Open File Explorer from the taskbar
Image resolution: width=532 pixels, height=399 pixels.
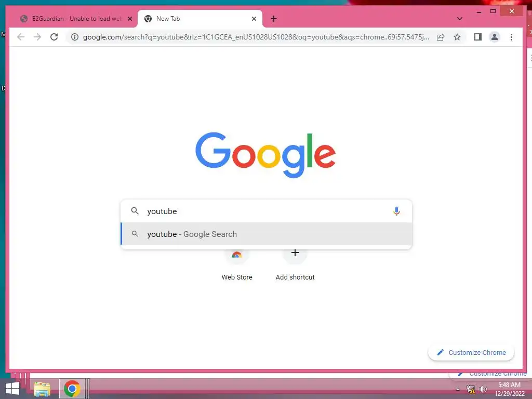[x=42, y=389]
